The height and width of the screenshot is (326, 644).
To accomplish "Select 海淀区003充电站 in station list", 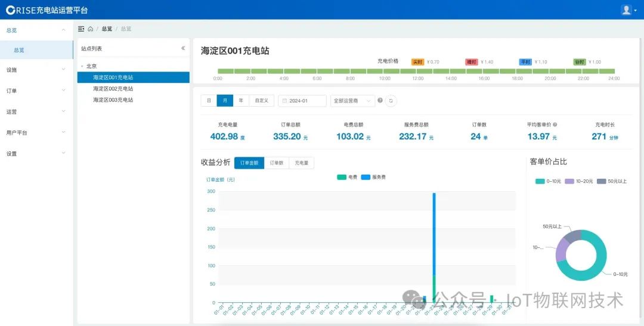I will (134, 100).
